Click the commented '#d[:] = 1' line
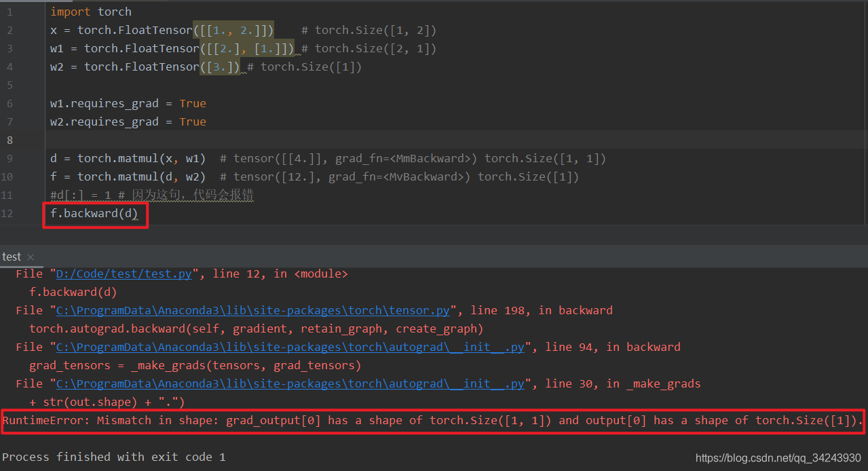The width and height of the screenshot is (868, 471). (152, 195)
